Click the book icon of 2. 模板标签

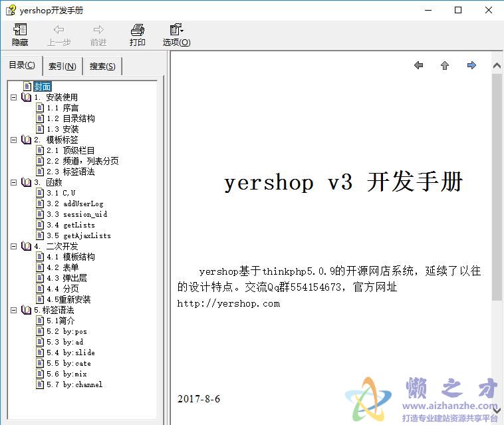(x=26, y=140)
